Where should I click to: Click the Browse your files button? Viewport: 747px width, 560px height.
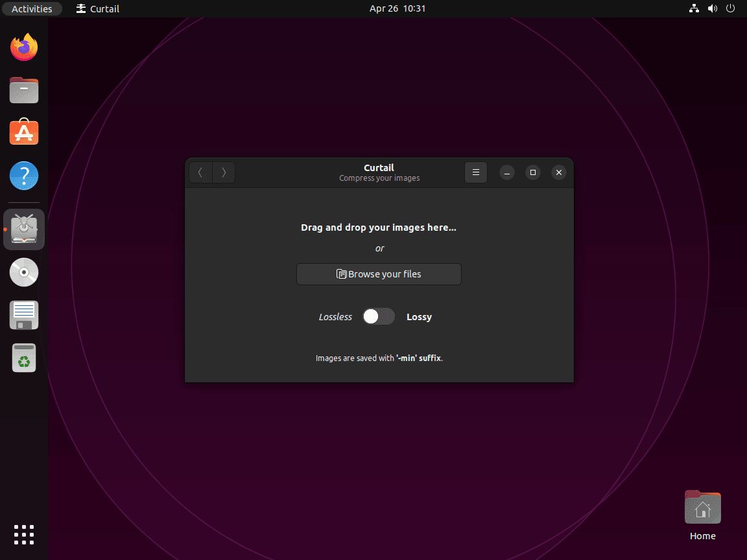point(379,274)
